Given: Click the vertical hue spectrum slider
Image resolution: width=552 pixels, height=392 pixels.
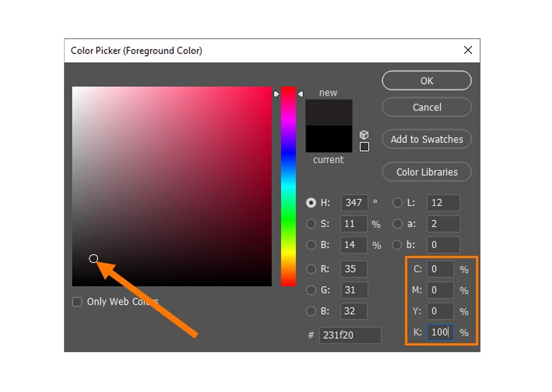Looking at the screenshot, I should click(x=288, y=186).
